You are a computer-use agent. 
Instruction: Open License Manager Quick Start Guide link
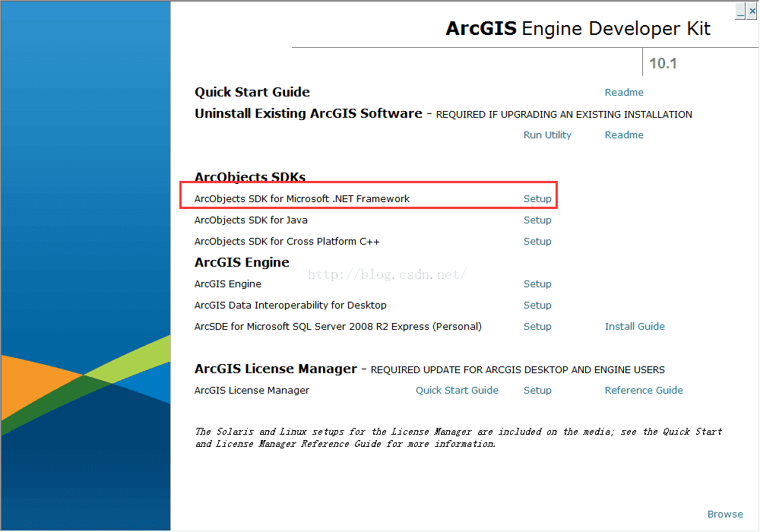457,390
